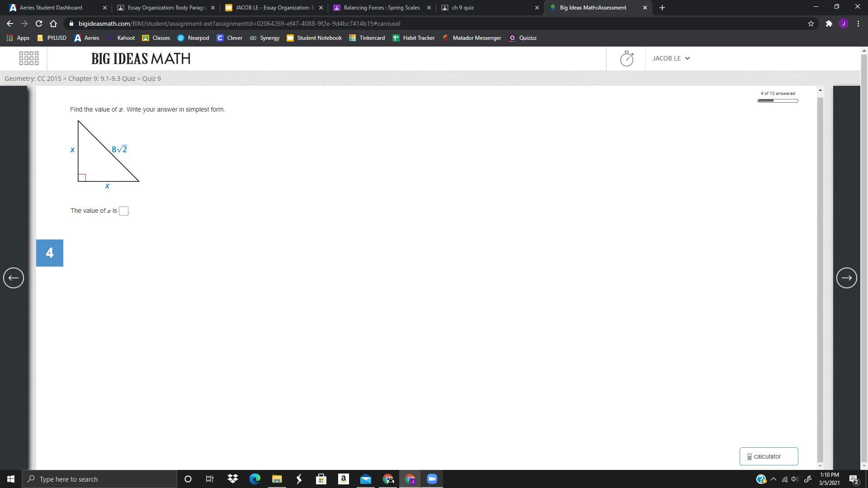Viewport: 868px width, 488px height.
Task: Click the stopwatch timer icon
Action: coord(626,58)
